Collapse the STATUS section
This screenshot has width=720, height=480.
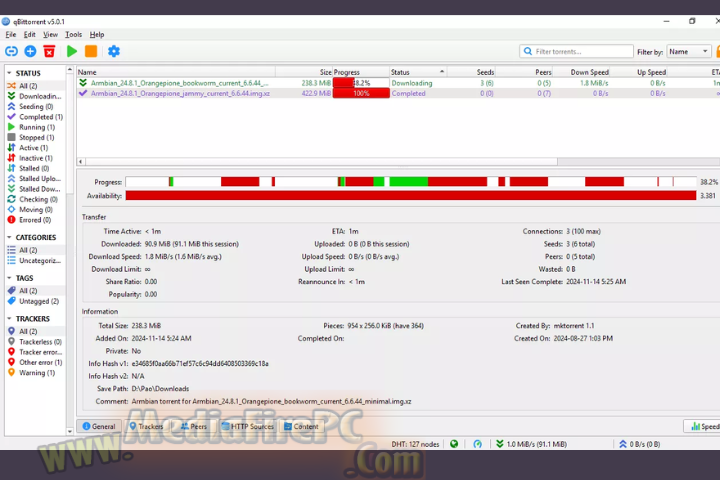(9, 73)
